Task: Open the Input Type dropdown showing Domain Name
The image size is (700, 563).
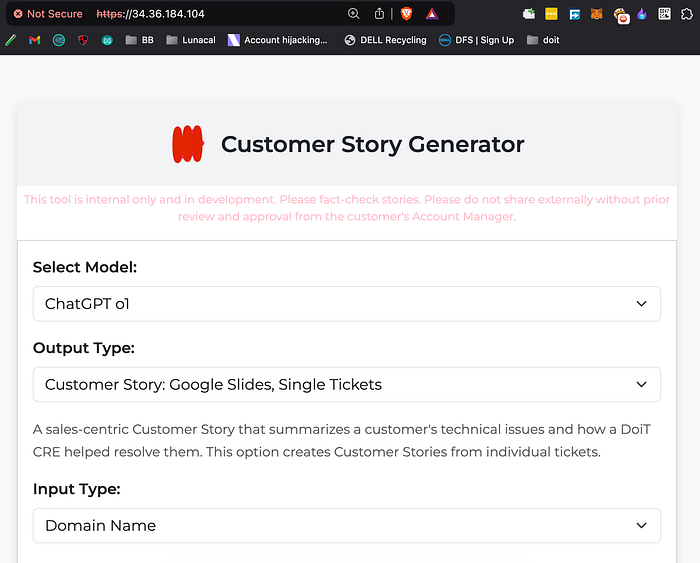Action: click(347, 525)
